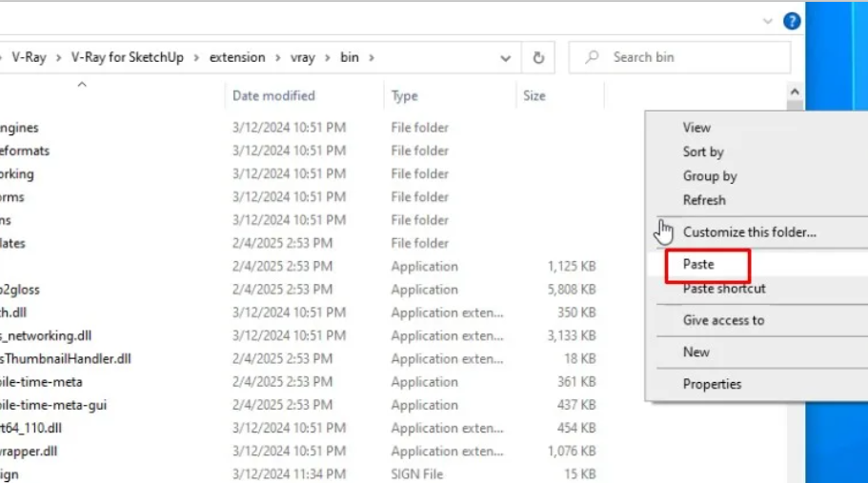Open Properties from the context menu
The image size is (868, 483).
pos(712,384)
